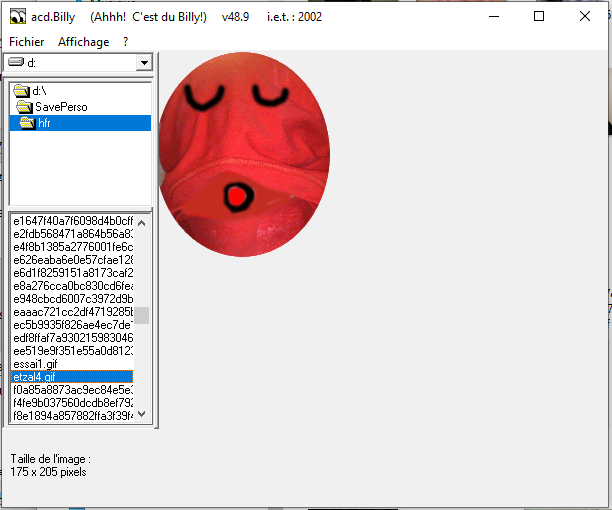Select file e2fdb568471a864b56a8
612x510 pixels.
tap(73, 234)
